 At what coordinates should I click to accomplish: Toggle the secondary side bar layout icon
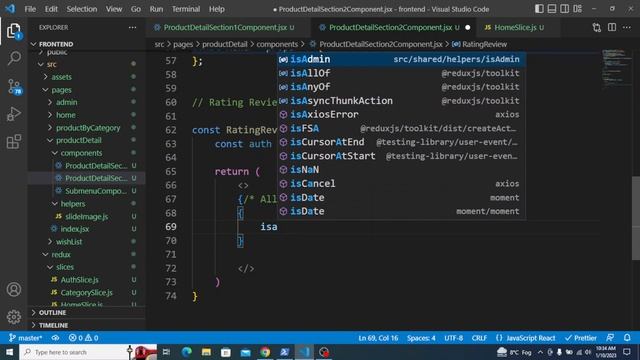(564, 9)
